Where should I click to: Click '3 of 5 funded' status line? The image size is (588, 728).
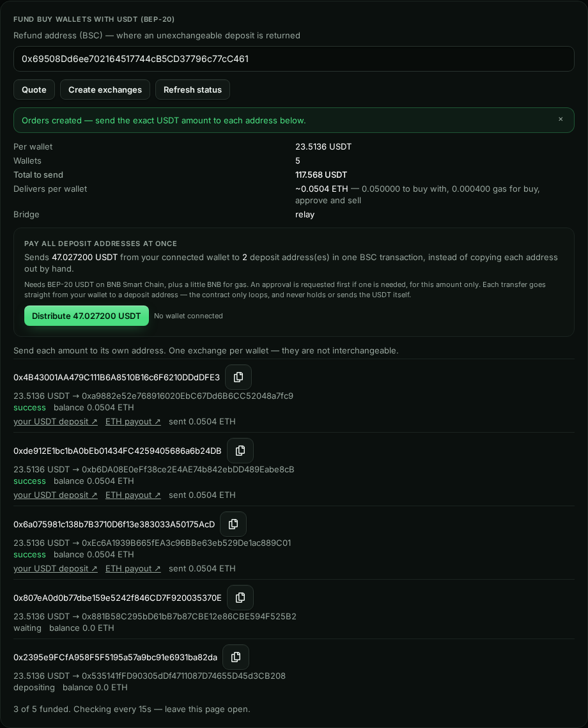(x=132, y=709)
